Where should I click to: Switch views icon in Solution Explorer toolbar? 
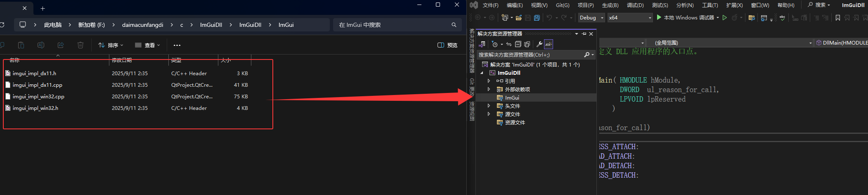[x=482, y=44]
